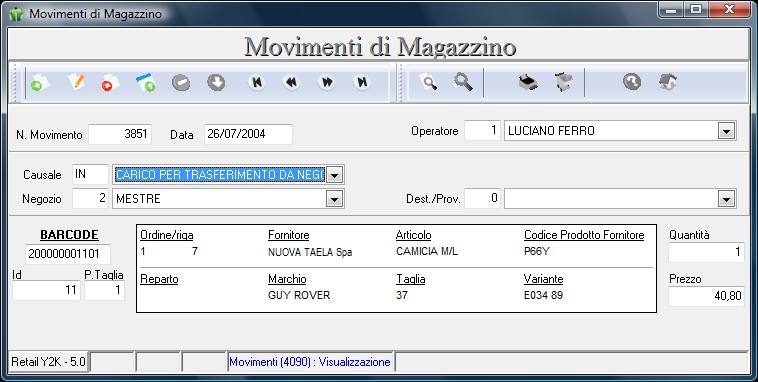Click the gray minus circle icon
This screenshot has width=758, height=382.
pyautogui.click(x=181, y=83)
